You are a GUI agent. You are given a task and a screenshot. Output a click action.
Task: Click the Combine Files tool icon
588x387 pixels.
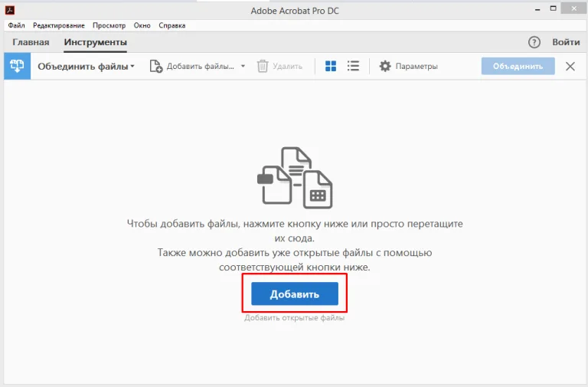17,66
